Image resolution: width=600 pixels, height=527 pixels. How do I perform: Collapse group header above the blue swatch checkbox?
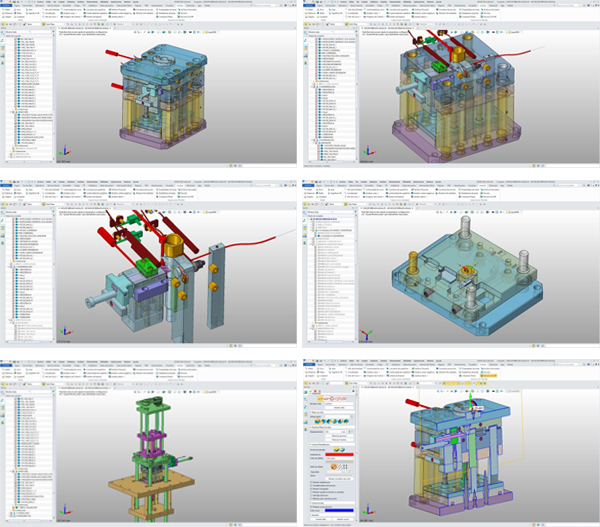(332, 503)
